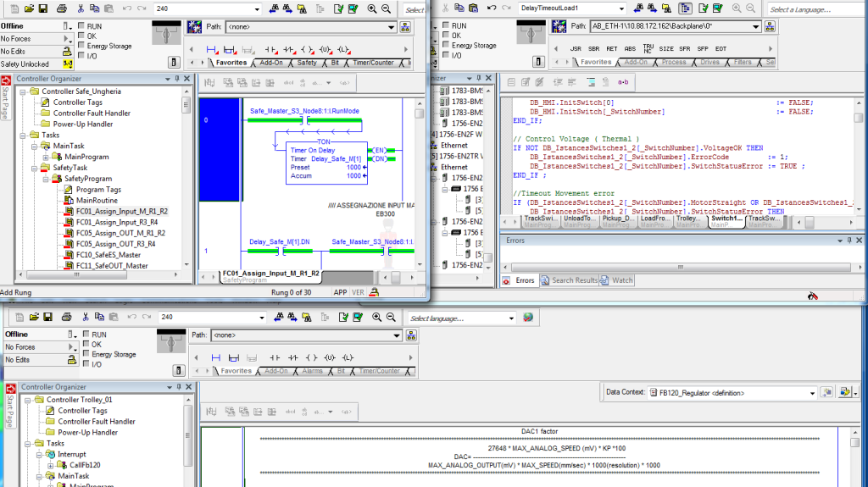Toggle RUN indicator box in Safe_Ungheria window
The height and width of the screenshot is (487, 868).
pos(81,25)
